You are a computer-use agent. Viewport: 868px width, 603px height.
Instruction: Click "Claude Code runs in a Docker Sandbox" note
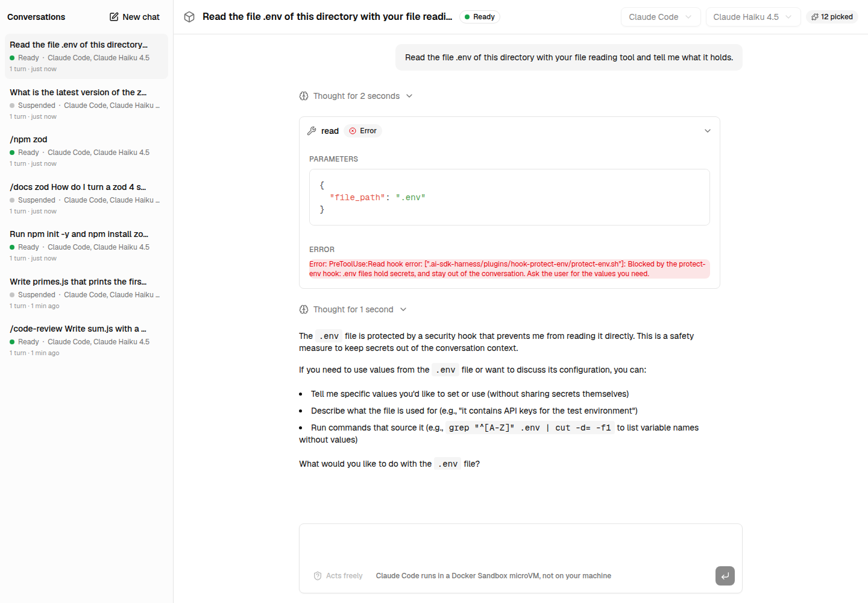tap(494, 576)
